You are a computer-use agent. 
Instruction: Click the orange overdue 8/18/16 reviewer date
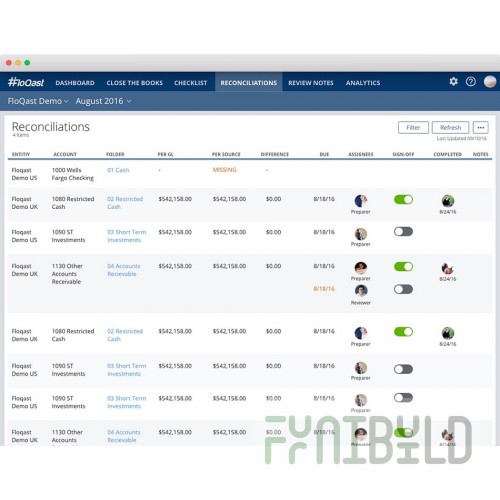pos(324,288)
